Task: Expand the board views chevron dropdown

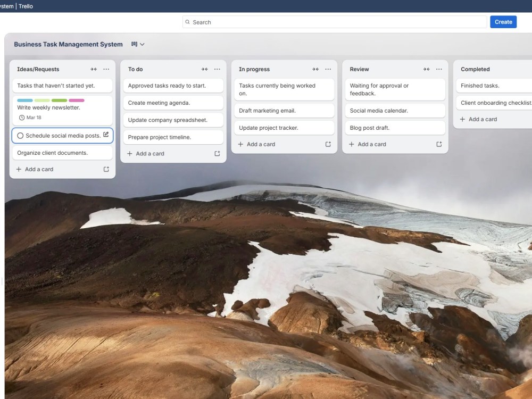Action: click(x=142, y=44)
